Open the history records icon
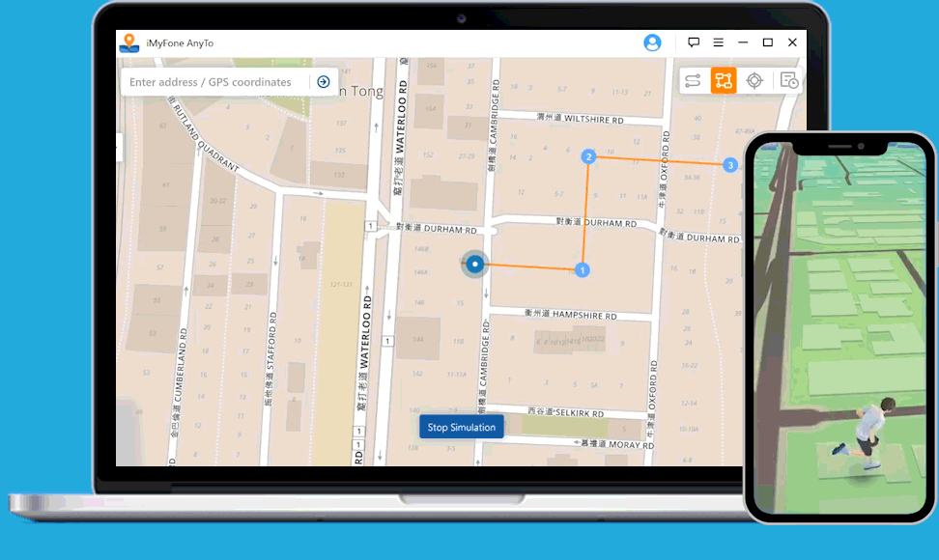This screenshot has height=560, width=939. pyautogui.click(x=788, y=80)
